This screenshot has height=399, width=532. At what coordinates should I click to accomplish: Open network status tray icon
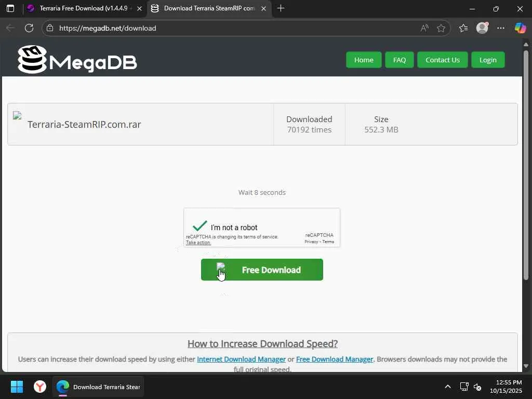[464, 387]
